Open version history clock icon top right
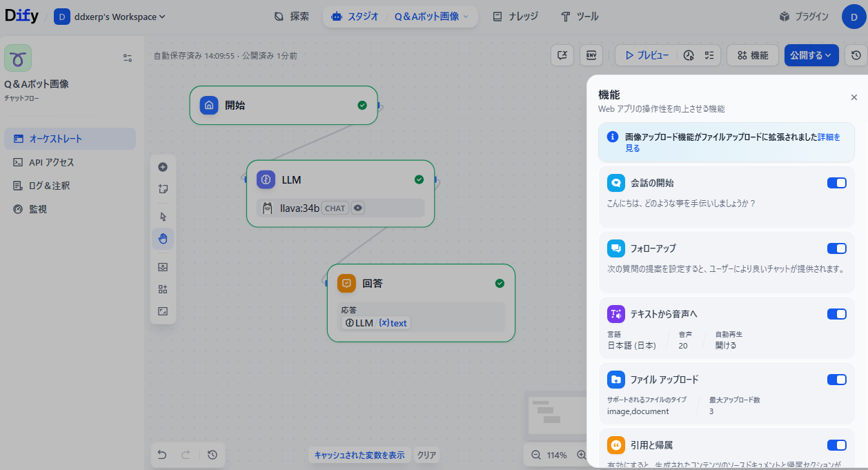The width and height of the screenshot is (868, 470). point(856,55)
